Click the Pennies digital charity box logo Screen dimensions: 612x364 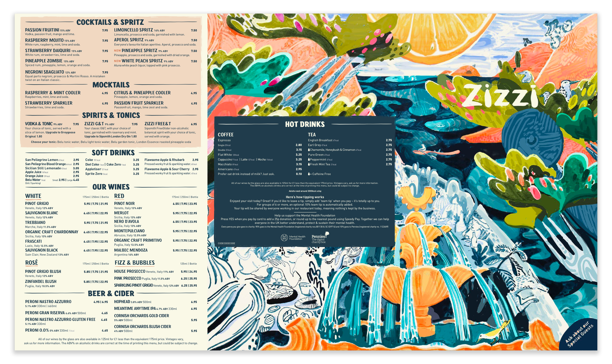click(x=320, y=238)
